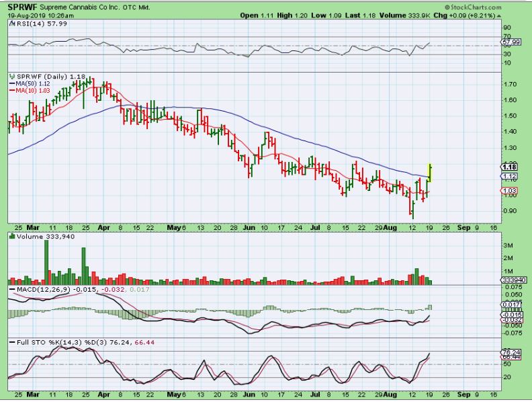532x402 pixels.
Task: Click the OTC Mkt. exchange label
Action: (137, 7)
